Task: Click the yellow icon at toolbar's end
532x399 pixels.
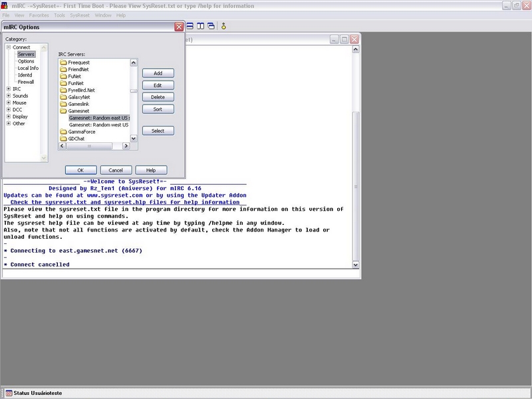Action: 224,27
